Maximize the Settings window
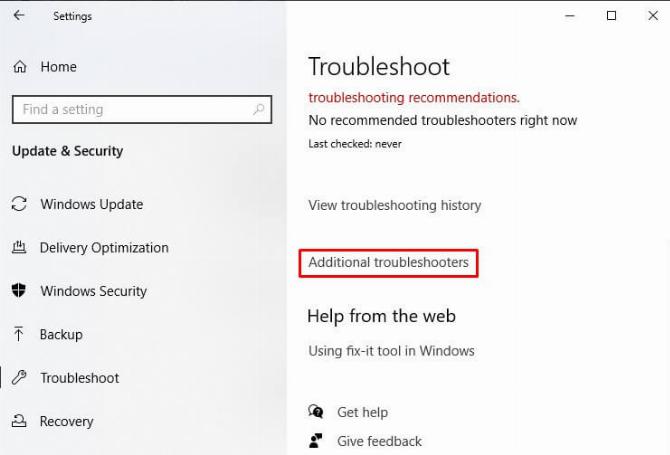This screenshot has height=455, width=670. tap(611, 16)
